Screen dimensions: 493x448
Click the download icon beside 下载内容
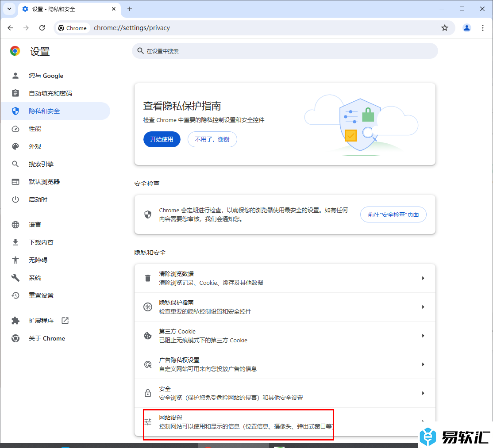click(15, 242)
